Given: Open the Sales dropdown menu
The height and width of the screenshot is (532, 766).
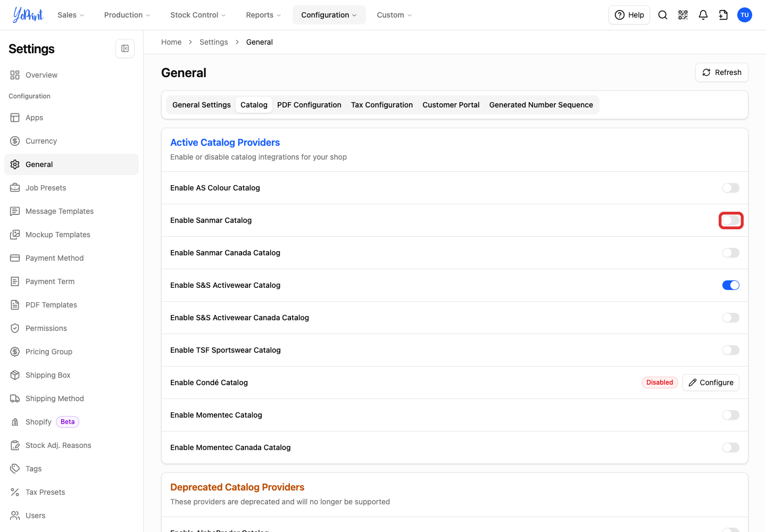Looking at the screenshot, I should click(71, 15).
